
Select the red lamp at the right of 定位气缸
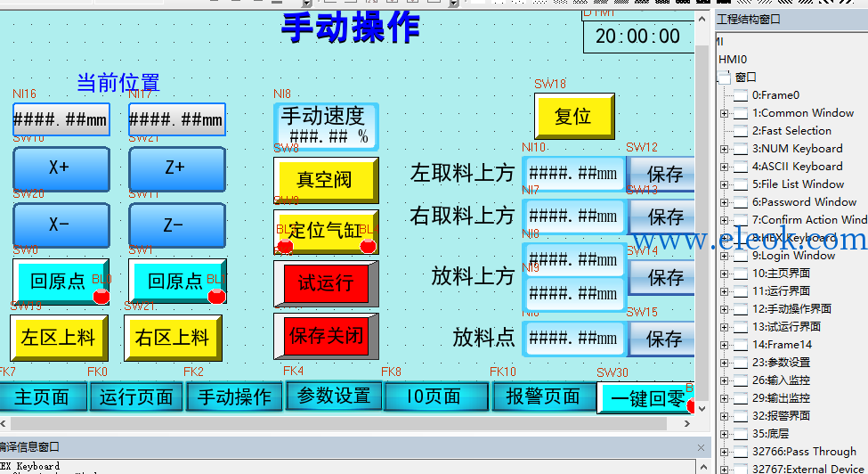tap(369, 246)
